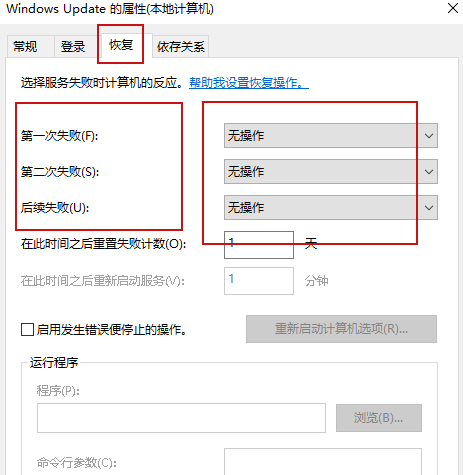Click the 浏览 browse button
The height and width of the screenshot is (475, 463).
pos(379,418)
